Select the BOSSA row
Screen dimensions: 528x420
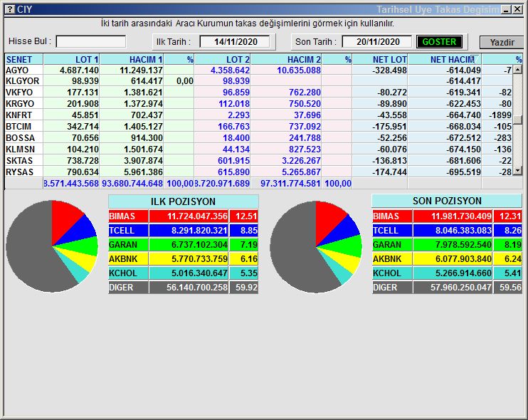tap(258, 138)
